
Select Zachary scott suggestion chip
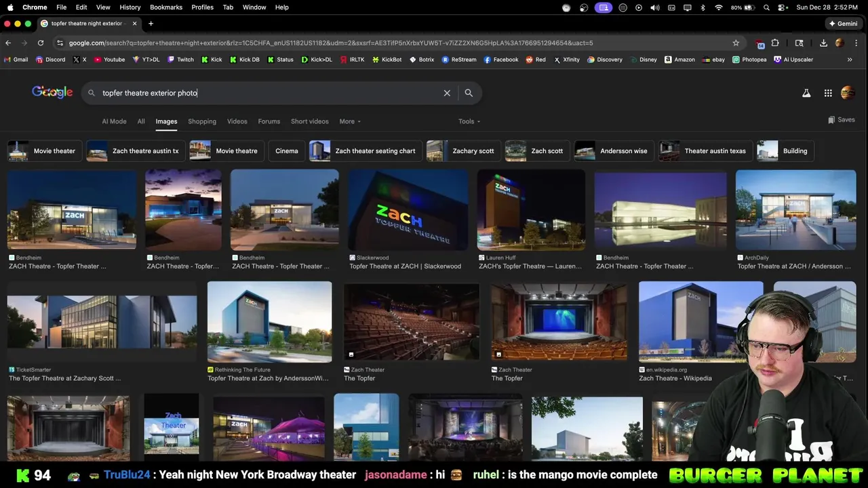[463, 150]
